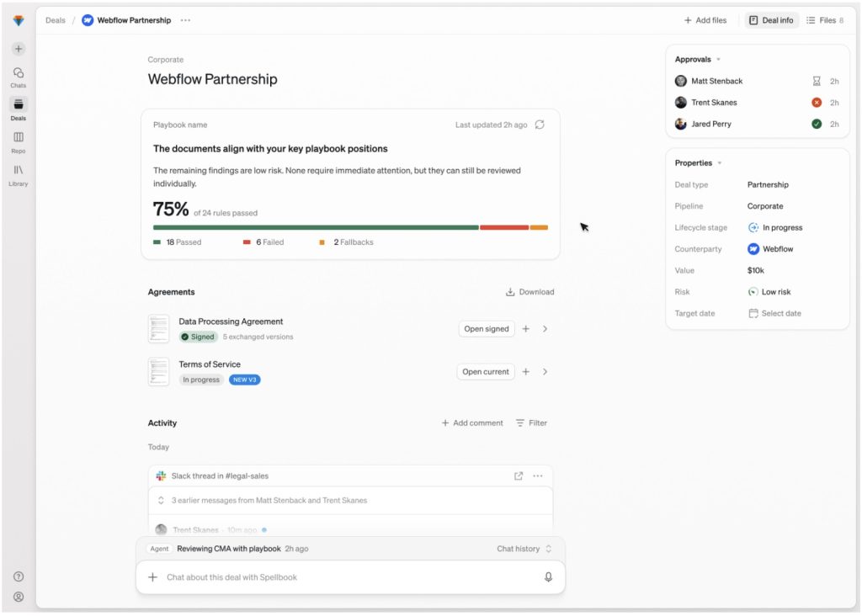The image size is (862, 616).
Task: Click the green passed segment of progress bar
Action: (x=316, y=227)
